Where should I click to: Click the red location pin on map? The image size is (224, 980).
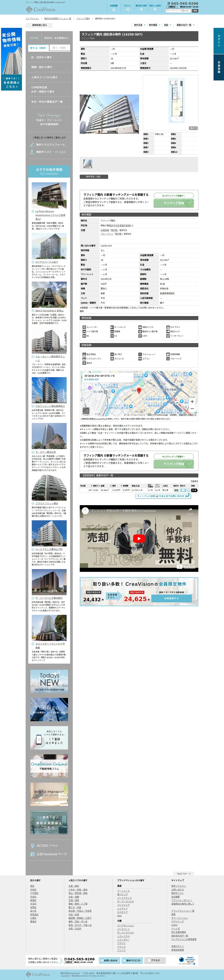tap(139, 390)
